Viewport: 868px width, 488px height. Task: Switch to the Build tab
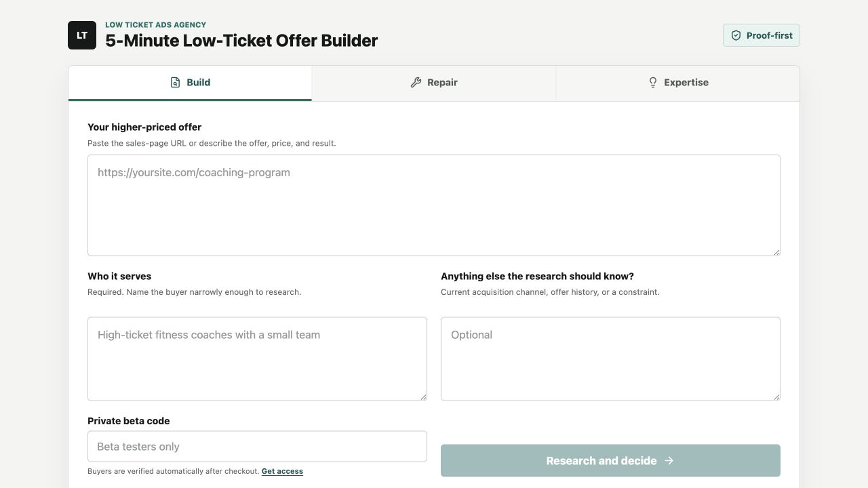(190, 83)
